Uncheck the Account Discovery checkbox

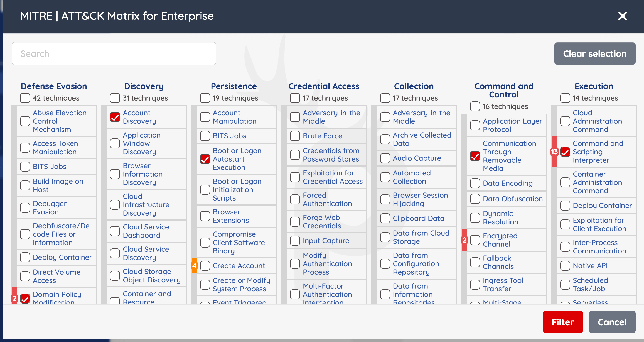click(x=115, y=117)
